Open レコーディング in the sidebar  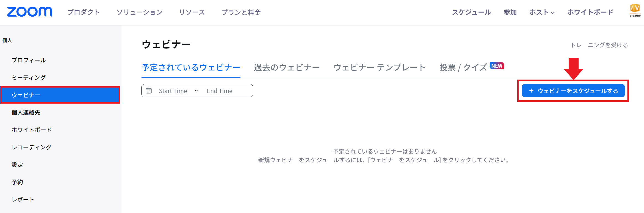pos(31,147)
